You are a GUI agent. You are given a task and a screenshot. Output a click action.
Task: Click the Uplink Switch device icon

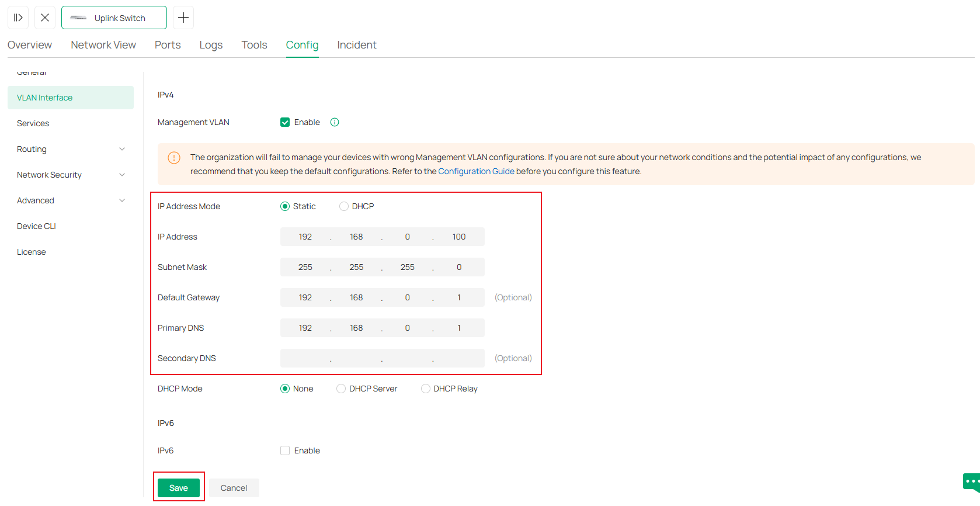[78, 18]
